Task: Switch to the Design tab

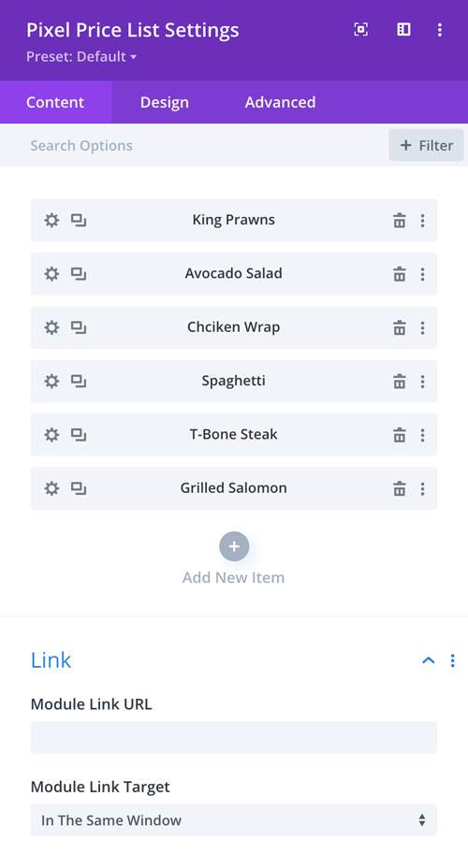Action: pyautogui.click(x=165, y=102)
